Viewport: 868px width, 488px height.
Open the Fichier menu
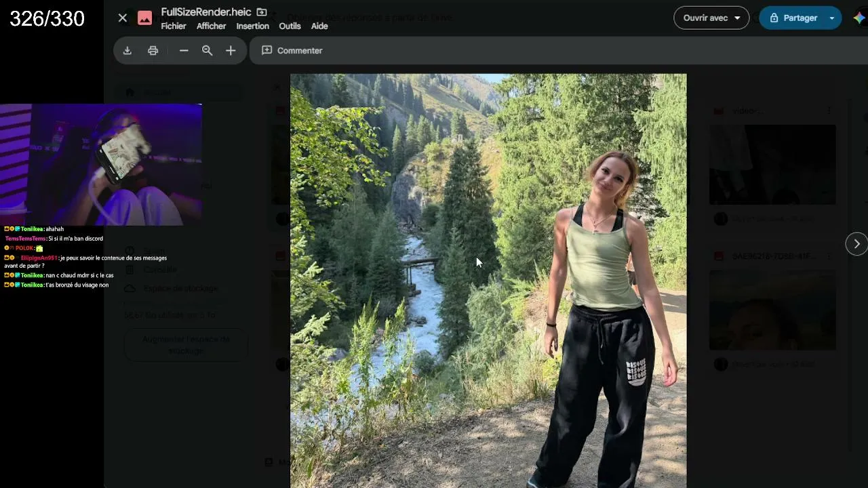click(x=174, y=26)
